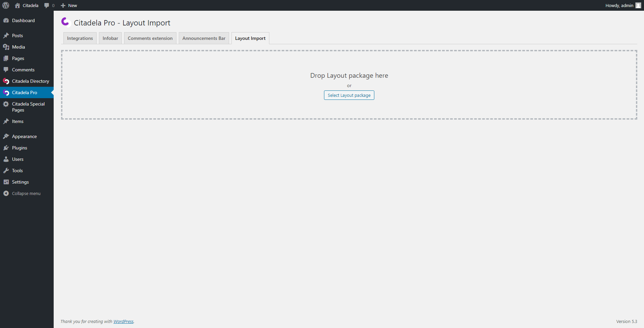Click the plus icon next to New
644x328 pixels.
pos(63,5)
